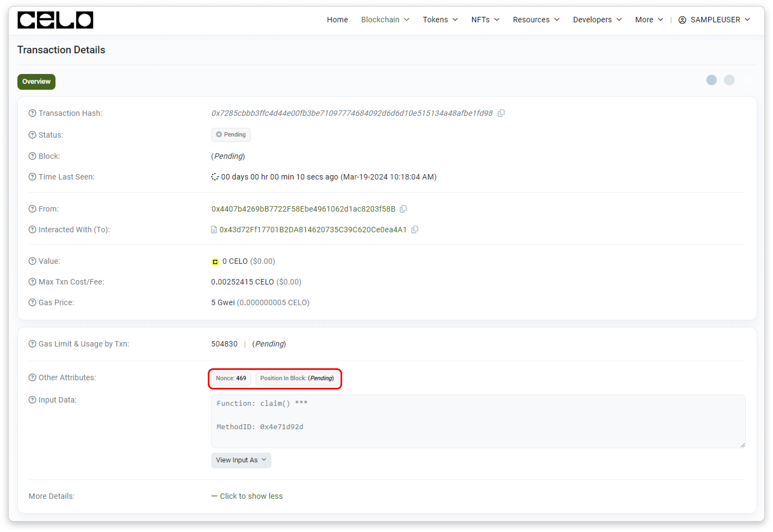Open the NFTs dropdown menu
773x532 pixels.
(x=485, y=20)
